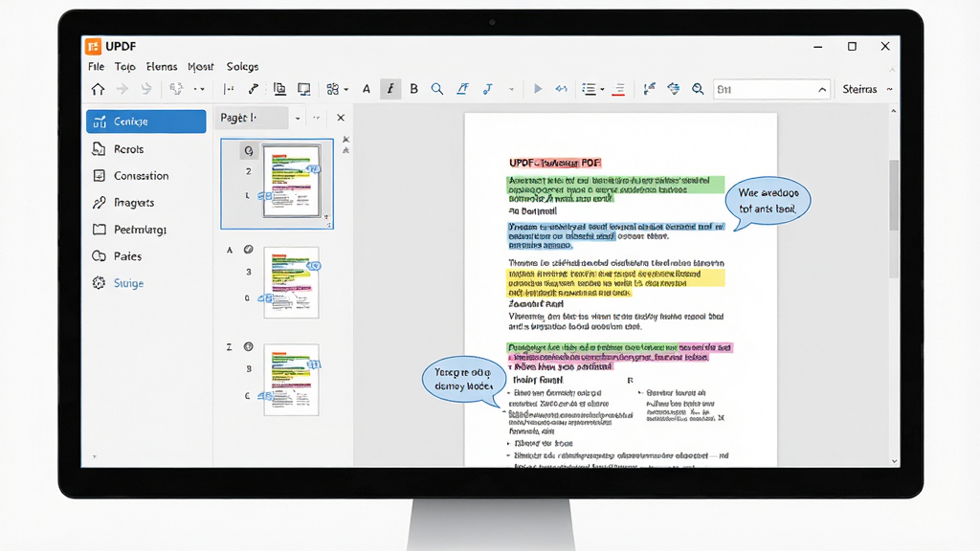Click the Home icon in toolbar
Viewport: 980px width, 551px height.
tap(98, 89)
